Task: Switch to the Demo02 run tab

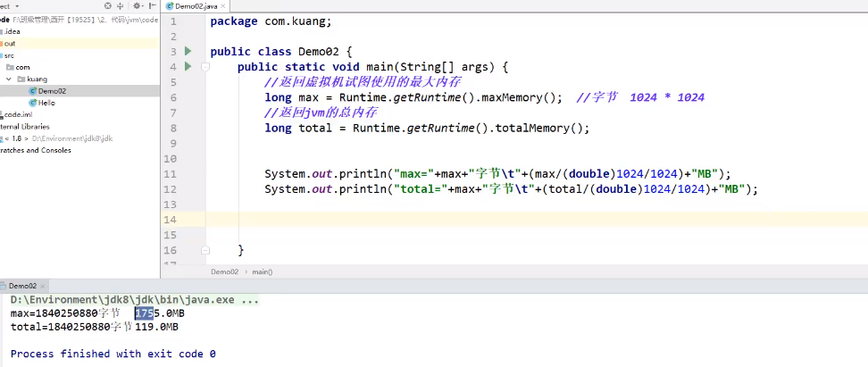Action: pos(22,286)
